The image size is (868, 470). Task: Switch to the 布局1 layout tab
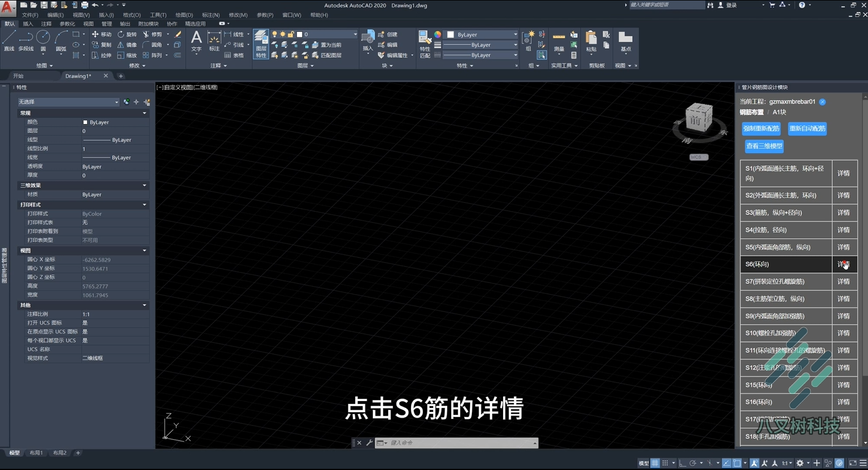[x=36, y=453]
